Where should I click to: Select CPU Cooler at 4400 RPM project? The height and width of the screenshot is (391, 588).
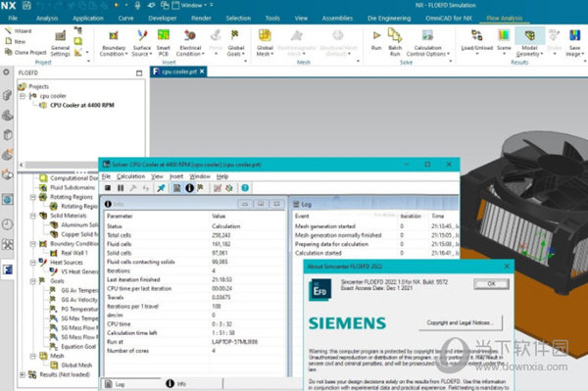click(x=81, y=105)
